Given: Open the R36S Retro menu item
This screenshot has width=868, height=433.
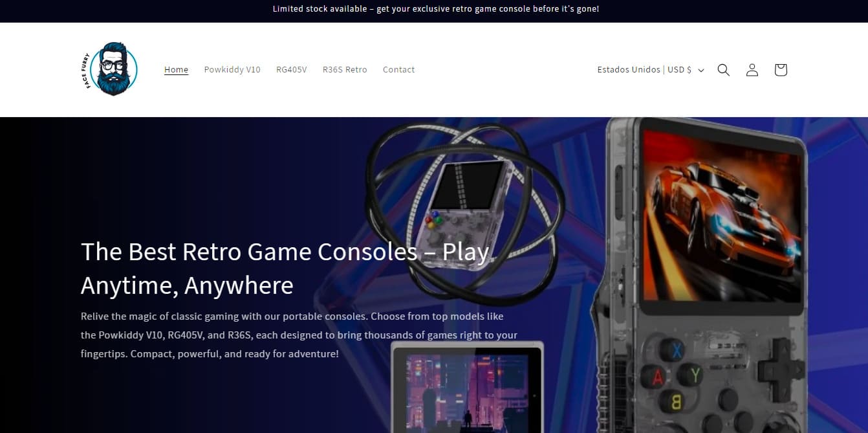Looking at the screenshot, I should coord(345,70).
